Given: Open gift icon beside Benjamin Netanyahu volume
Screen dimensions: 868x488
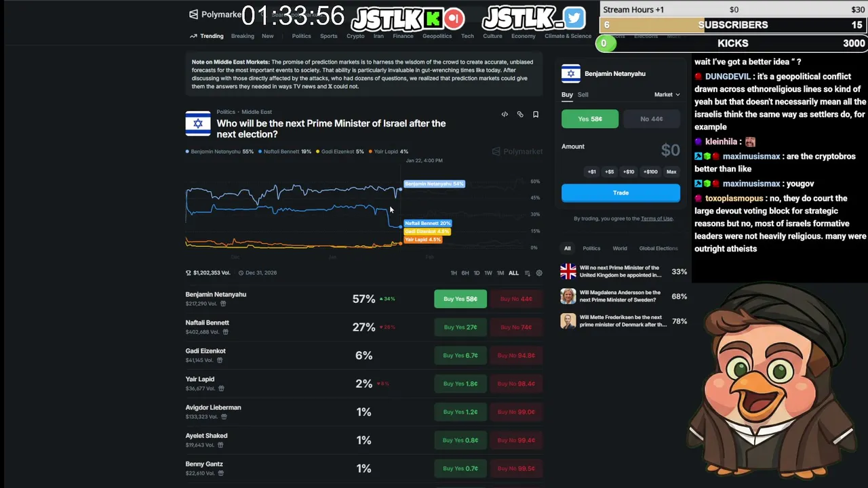Looking at the screenshot, I should tap(222, 304).
